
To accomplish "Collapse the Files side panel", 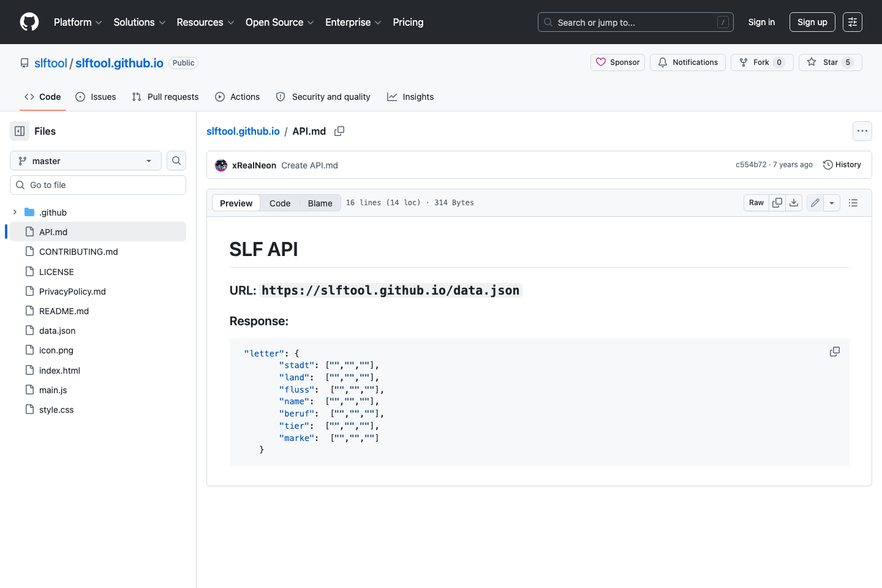I will tap(19, 131).
